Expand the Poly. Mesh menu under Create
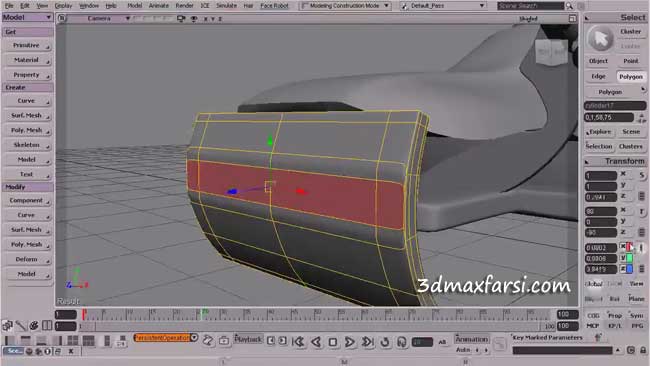This screenshot has height=366, width=650. click(27, 130)
